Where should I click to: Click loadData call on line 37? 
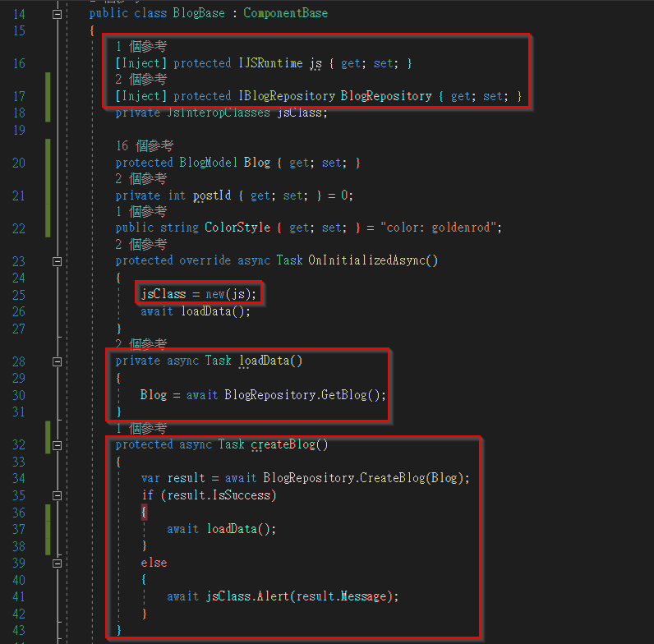click(232, 529)
